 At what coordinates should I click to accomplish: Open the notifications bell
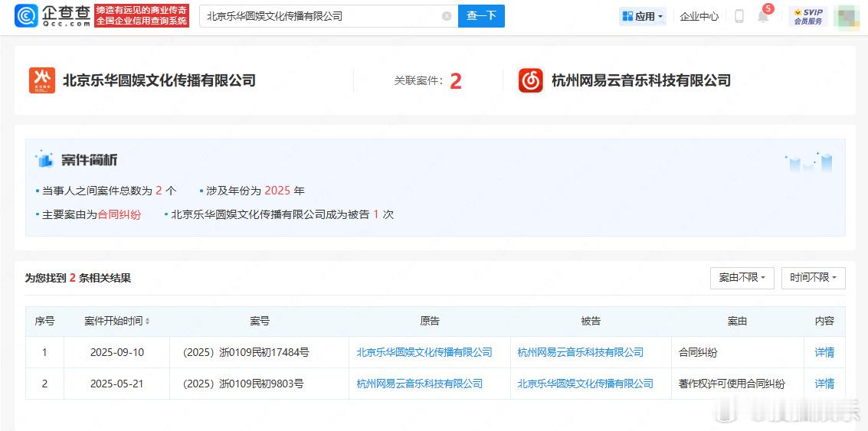coord(763,17)
